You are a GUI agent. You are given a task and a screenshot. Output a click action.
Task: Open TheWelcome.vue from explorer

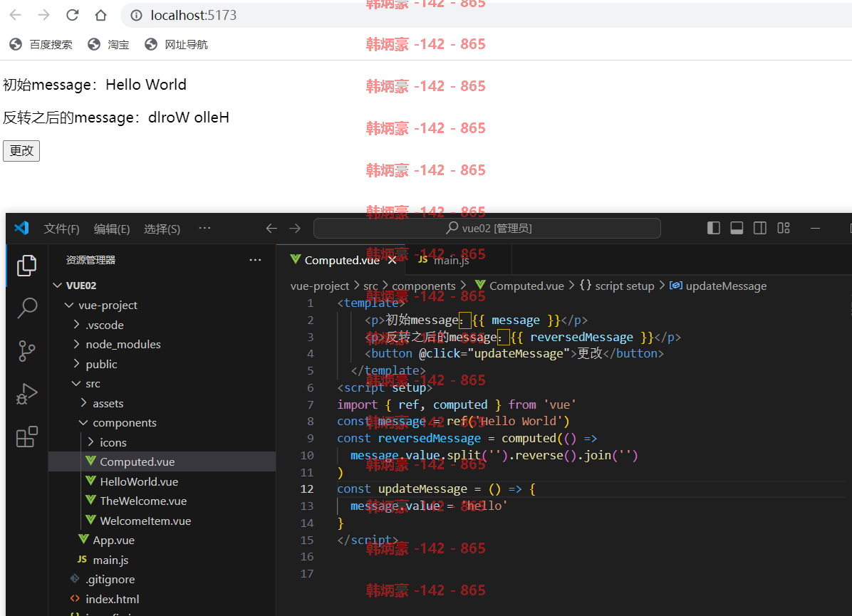162,501
